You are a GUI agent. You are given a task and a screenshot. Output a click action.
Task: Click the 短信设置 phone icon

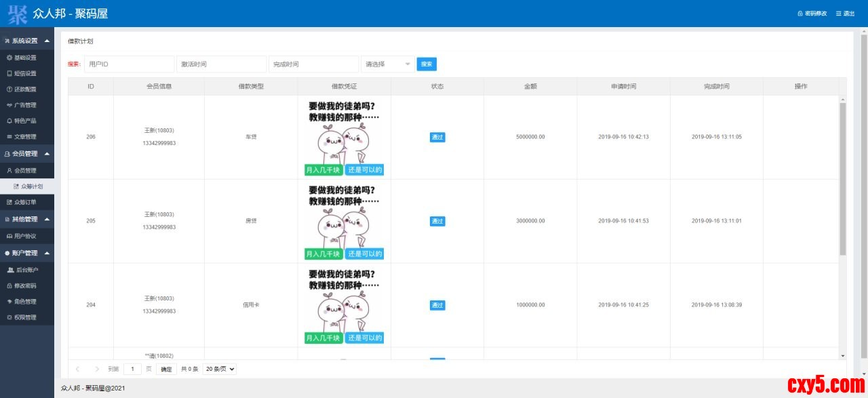pyautogui.click(x=9, y=73)
